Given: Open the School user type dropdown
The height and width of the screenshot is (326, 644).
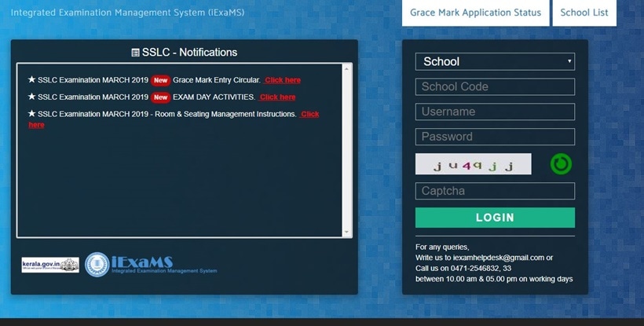Looking at the screenshot, I should [495, 61].
